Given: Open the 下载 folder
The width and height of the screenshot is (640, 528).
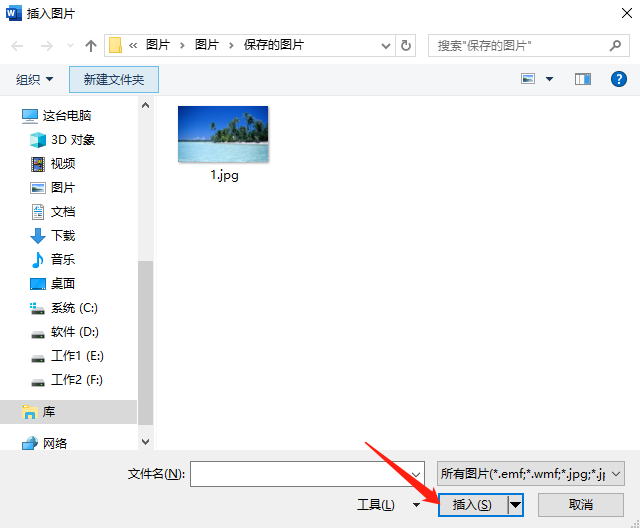Looking at the screenshot, I should pos(63,235).
